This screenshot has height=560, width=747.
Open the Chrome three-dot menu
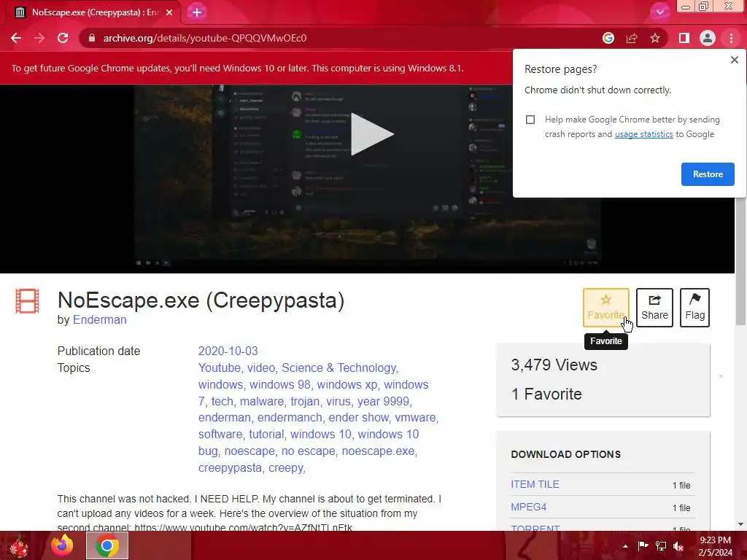(731, 38)
